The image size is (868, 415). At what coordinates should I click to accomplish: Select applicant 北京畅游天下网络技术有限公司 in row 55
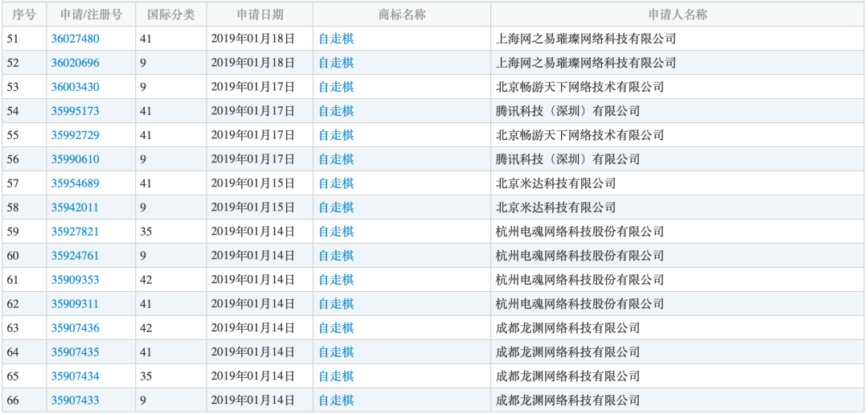(579, 135)
